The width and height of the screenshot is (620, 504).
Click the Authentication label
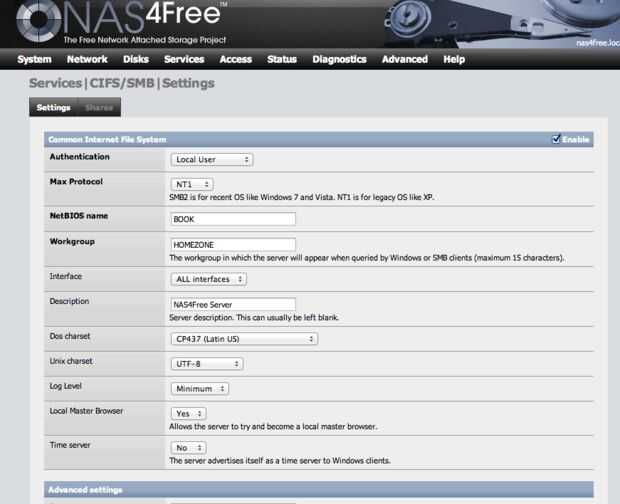(x=79, y=157)
